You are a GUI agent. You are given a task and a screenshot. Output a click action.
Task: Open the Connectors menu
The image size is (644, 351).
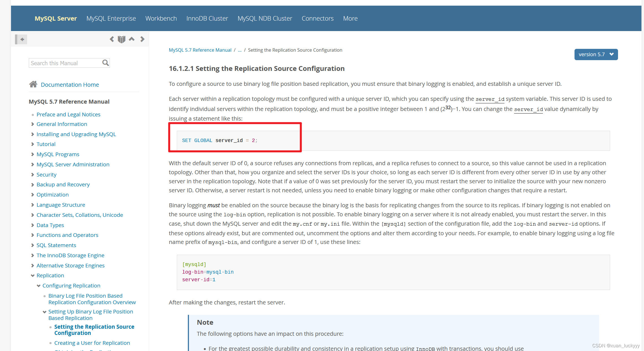(317, 18)
